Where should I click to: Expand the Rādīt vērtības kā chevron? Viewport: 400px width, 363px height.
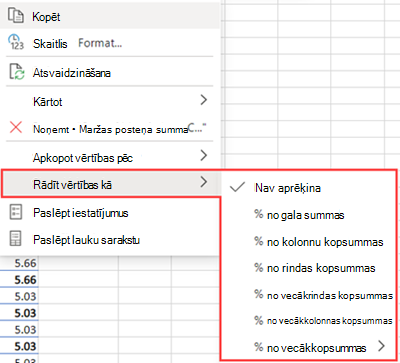(204, 182)
